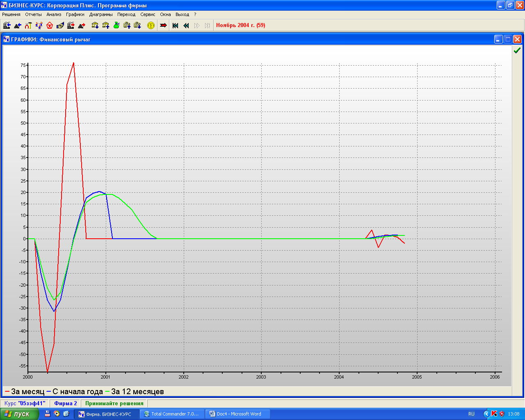Click the 2001 x-axis label
The image size is (525, 420).
click(x=105, y=377)
